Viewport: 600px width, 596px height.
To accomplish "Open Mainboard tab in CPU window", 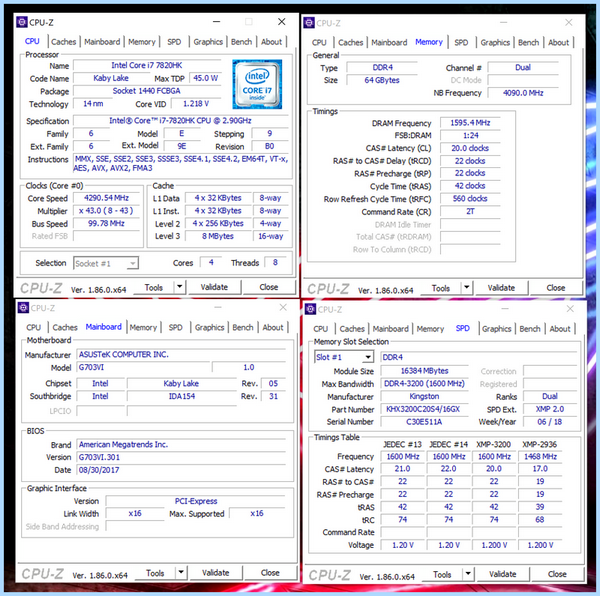I will coord(102,42).
